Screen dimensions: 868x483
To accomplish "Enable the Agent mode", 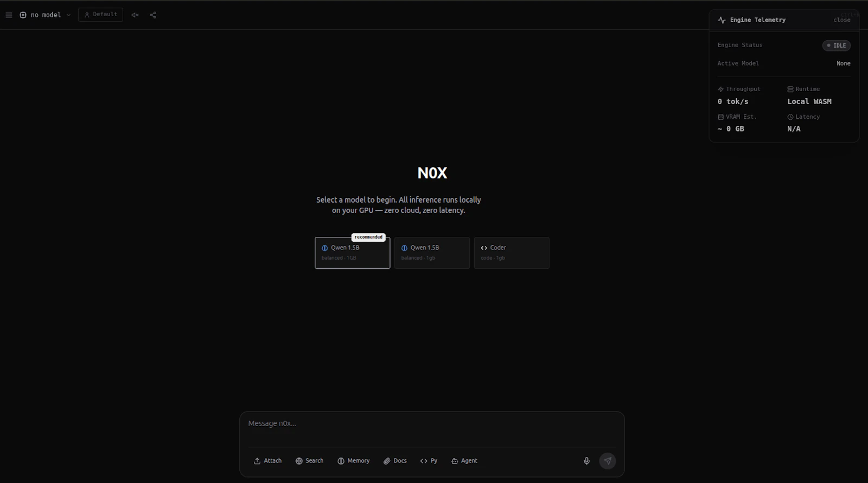I will coord(464,461).
